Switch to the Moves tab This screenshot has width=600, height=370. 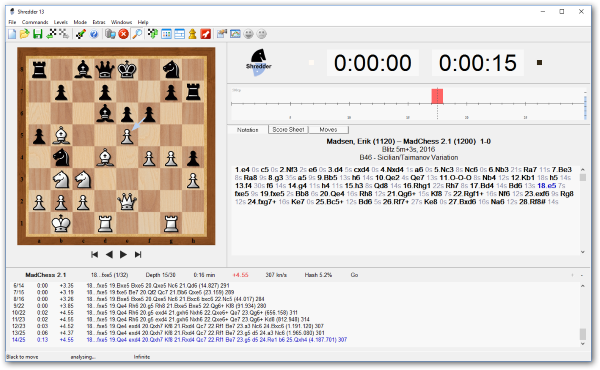[328, 130]
